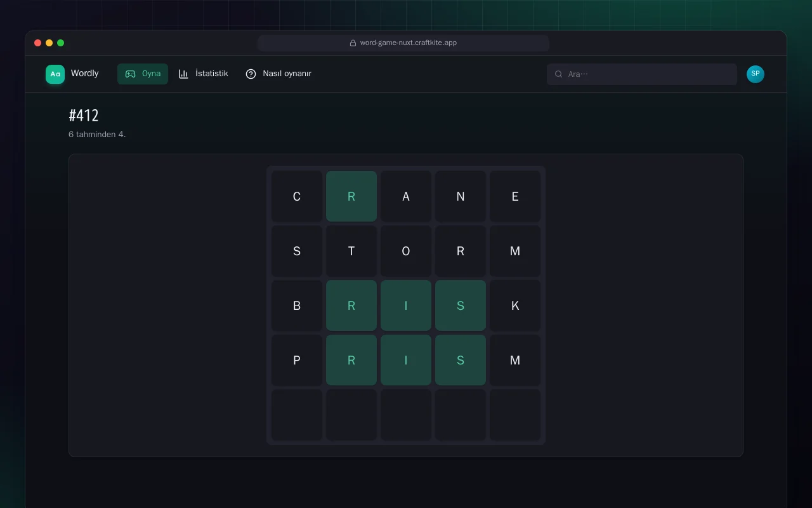Select the green I tile in BRISK row

tap(406, 305)
